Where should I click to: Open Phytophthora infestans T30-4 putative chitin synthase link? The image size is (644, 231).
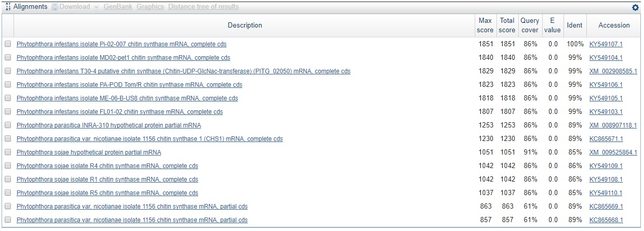(x=183, y=71)
